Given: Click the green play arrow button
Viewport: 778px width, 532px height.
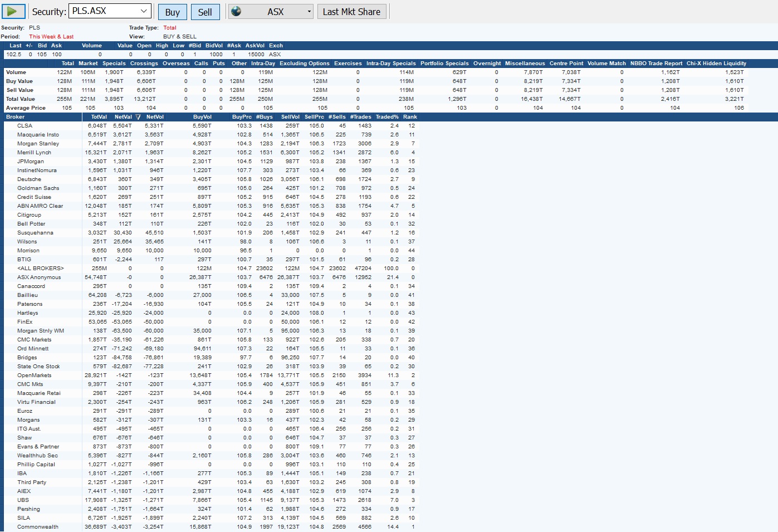Looking at the screenshot, I should click(13, 11).
